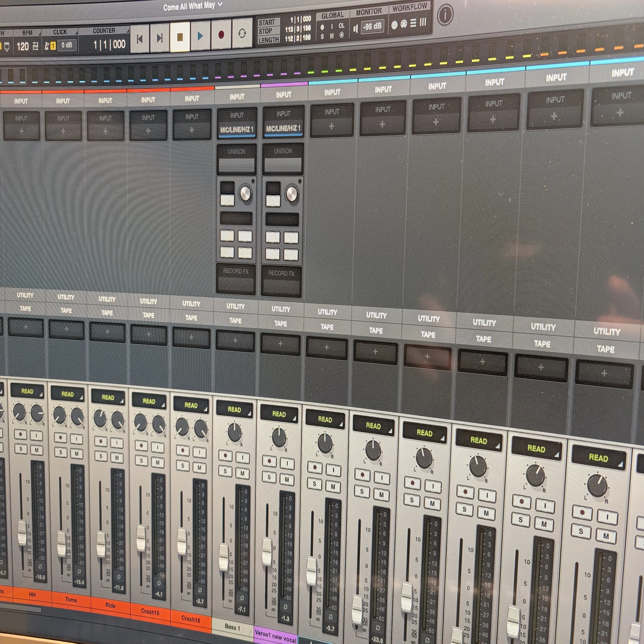Open the READ automation menu on Toms track
Screen dimensions: 644x644
pyautogui.click(x=68, y=394)
